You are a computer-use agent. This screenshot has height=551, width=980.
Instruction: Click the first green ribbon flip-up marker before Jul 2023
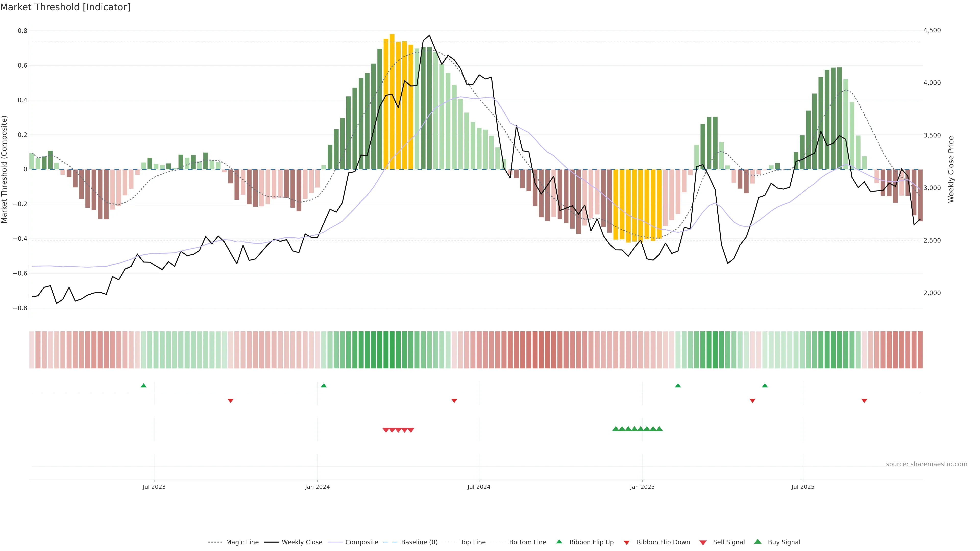[x=143, y=386]
